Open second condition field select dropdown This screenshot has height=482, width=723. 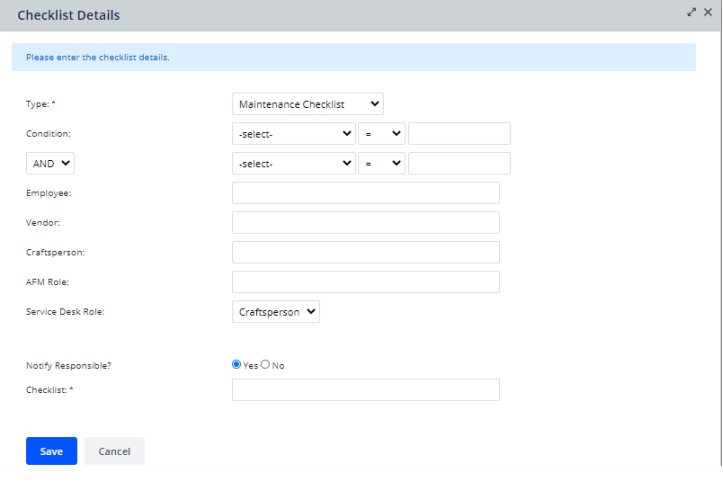294,163
